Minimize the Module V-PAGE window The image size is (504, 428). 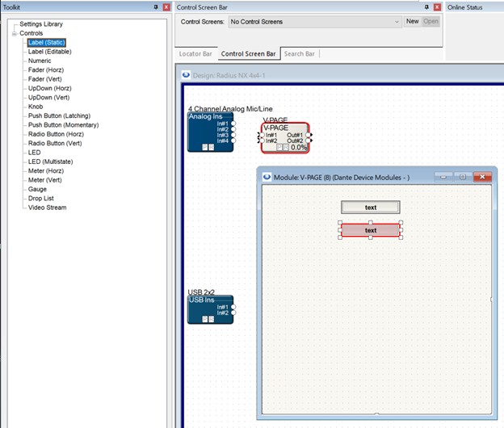443,177
